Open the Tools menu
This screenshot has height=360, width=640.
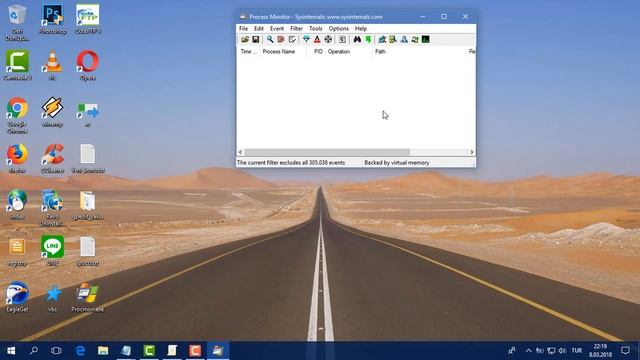coord(316,29)
